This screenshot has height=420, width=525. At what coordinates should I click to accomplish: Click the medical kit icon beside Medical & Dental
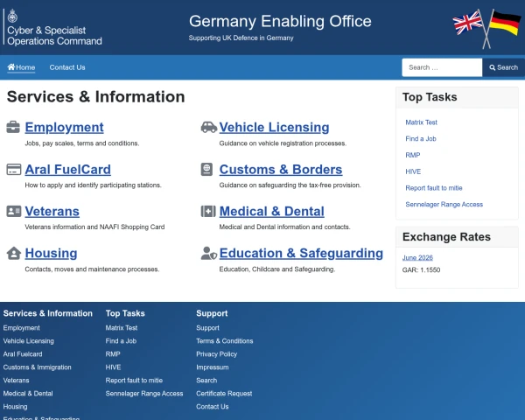coord(208,211)
